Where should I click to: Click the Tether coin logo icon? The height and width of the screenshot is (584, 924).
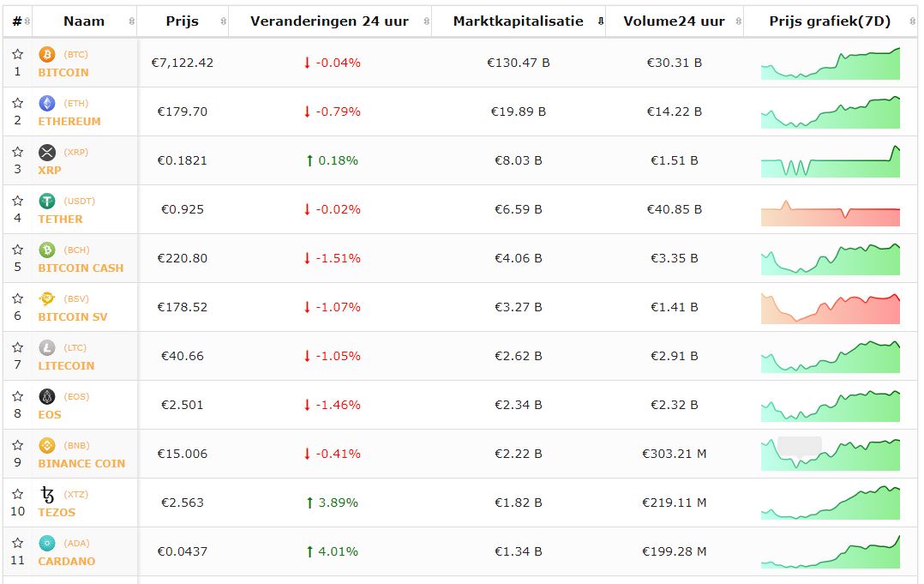47,202
